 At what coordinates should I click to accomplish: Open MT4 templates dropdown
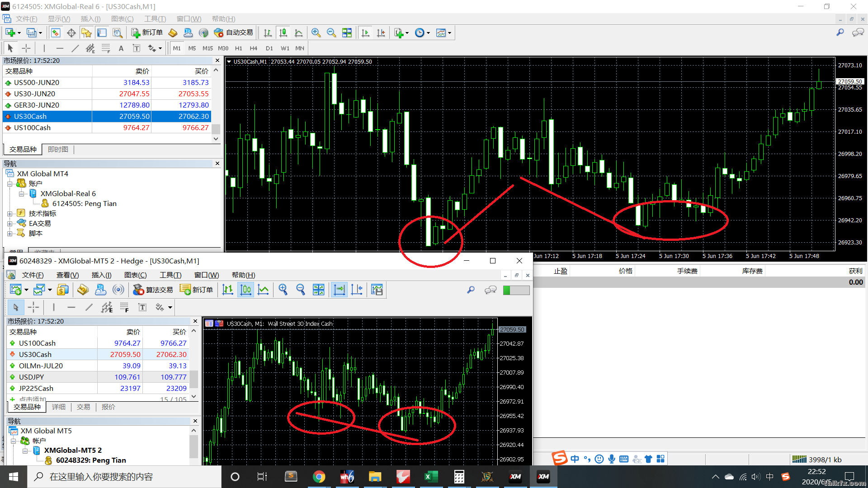(x=443, y=33)
